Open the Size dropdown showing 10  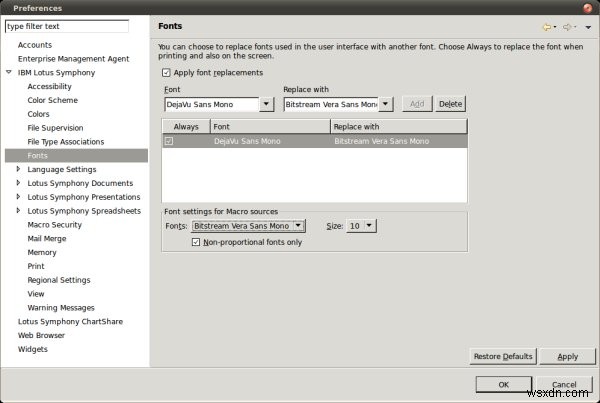(x=369, y=225)
